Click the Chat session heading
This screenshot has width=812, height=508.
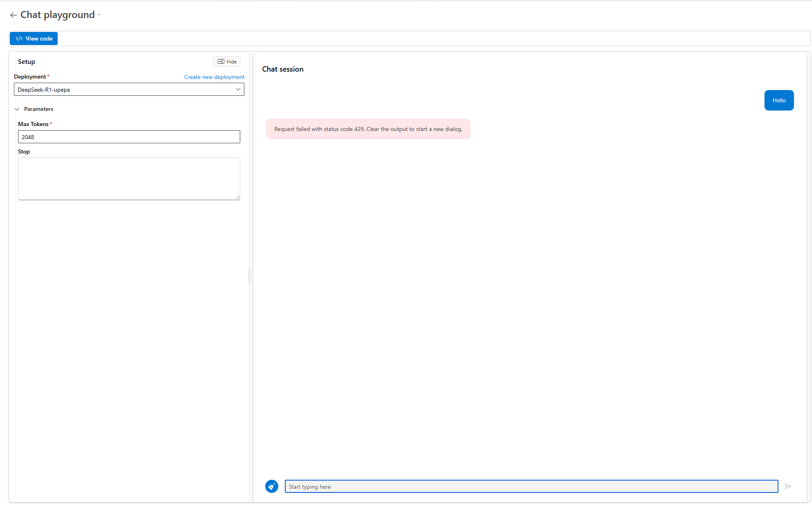[283, 69]
